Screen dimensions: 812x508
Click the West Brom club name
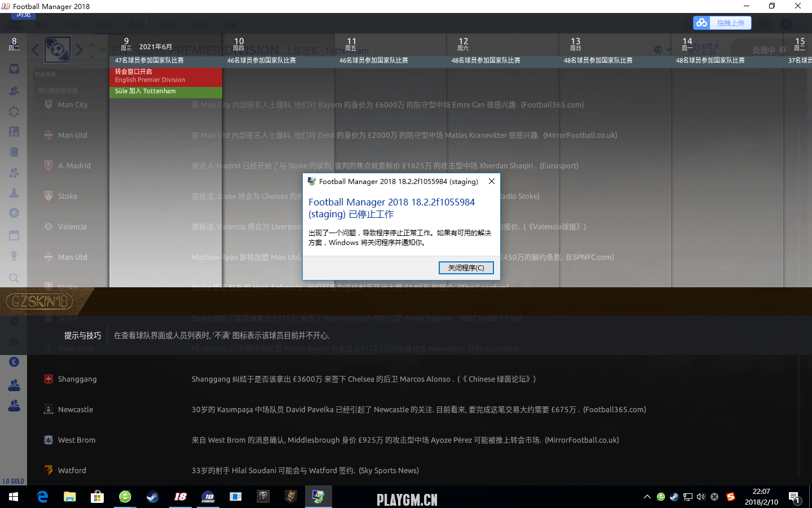(77, 440)
